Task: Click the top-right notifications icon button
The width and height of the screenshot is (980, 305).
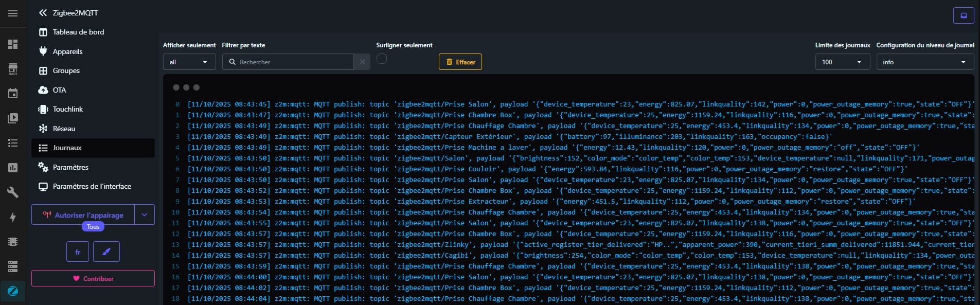Action: point(964,15)
